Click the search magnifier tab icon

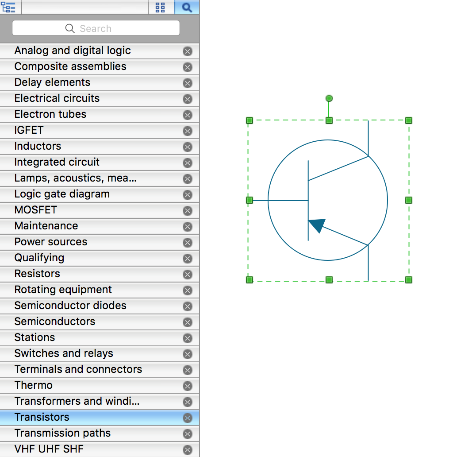pyautogui.click(x=187, y=7)
